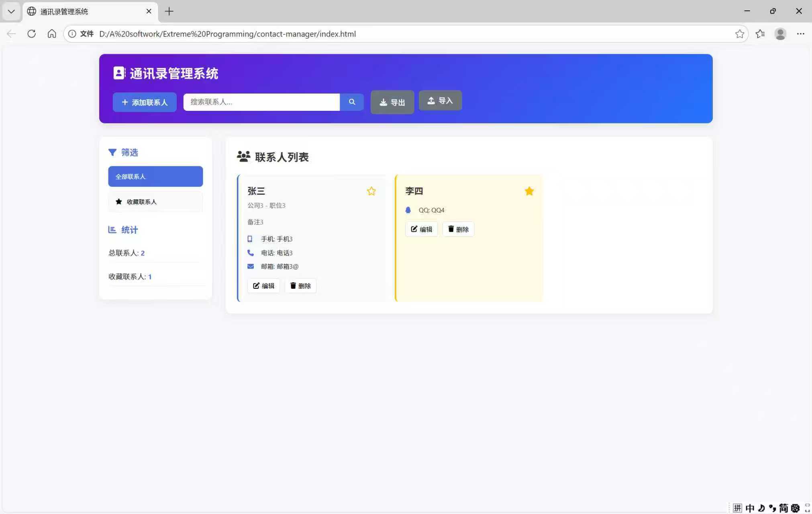Open IME settings gear icon

coord(795,508)
